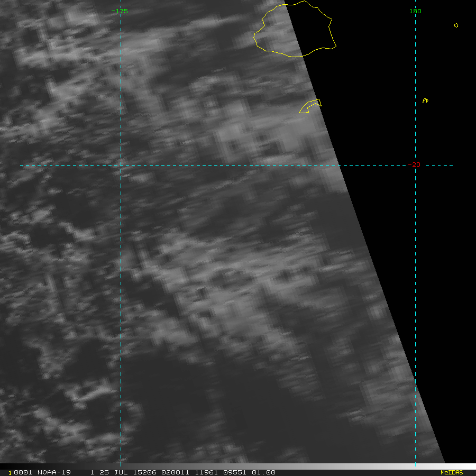Click the red -20 latitude label
Image resolution: width=476 pixels, height=476 pixels.
[414, 165]
